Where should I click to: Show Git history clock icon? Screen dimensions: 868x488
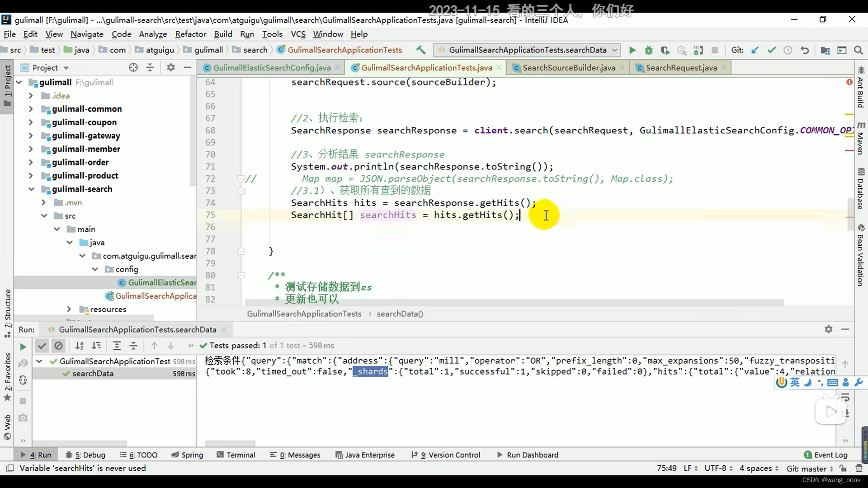coord(788,50)
